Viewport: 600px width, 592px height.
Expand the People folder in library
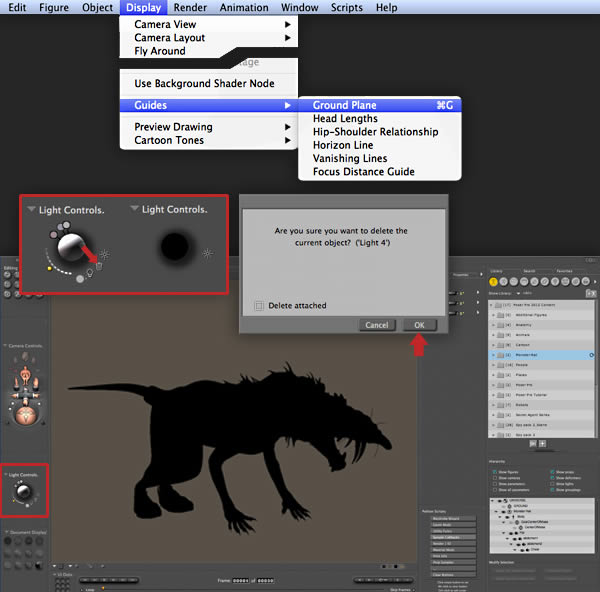point(493,365)
